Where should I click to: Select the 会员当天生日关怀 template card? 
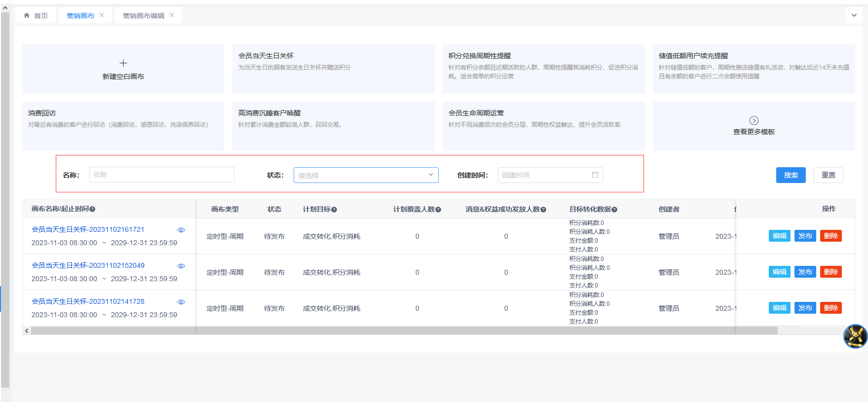pos(334,69)
